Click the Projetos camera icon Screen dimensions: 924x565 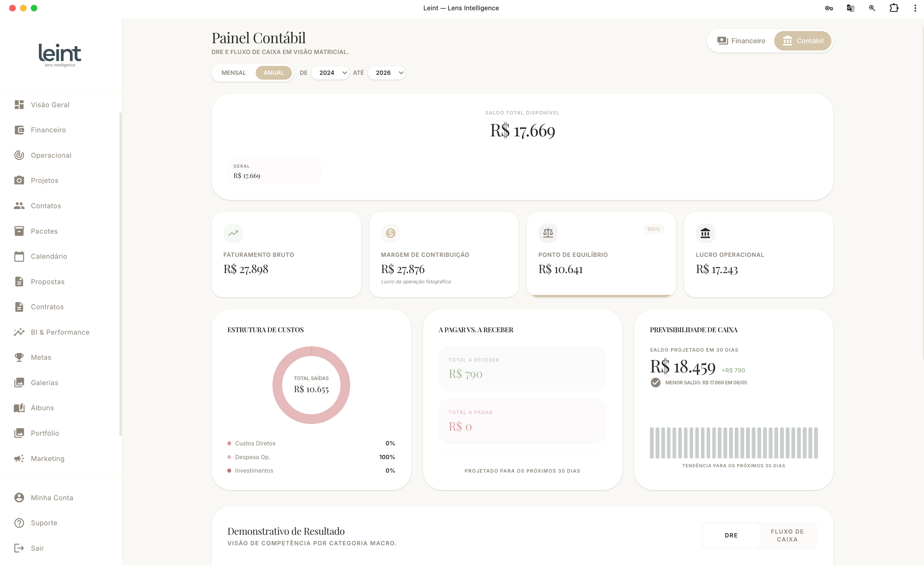click(19, 180)
